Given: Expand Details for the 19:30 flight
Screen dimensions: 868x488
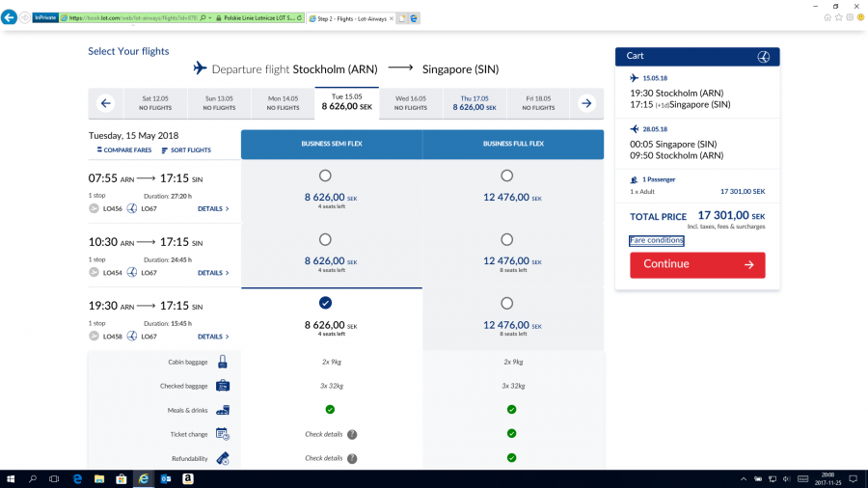Looking at the screenshot, I should [213, 337].
